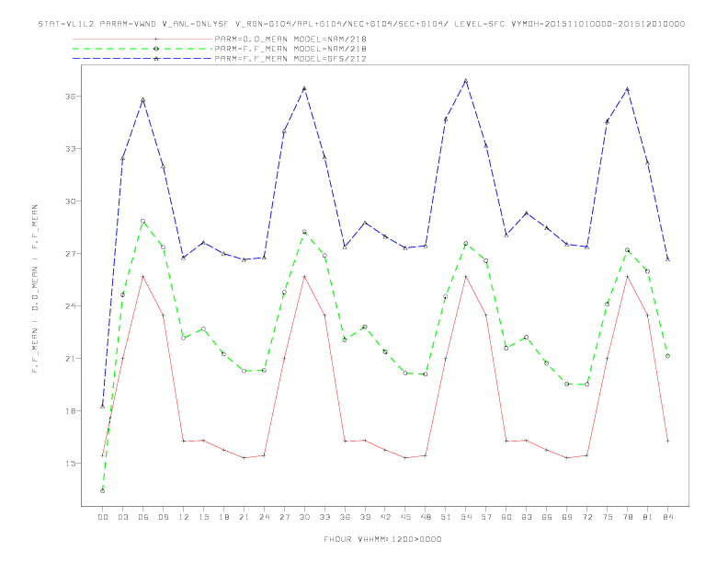Select legend entry 'PARM=O.O_MEAN MODEL=NAM/218'
728x563 pixels.
click(290, 39)
